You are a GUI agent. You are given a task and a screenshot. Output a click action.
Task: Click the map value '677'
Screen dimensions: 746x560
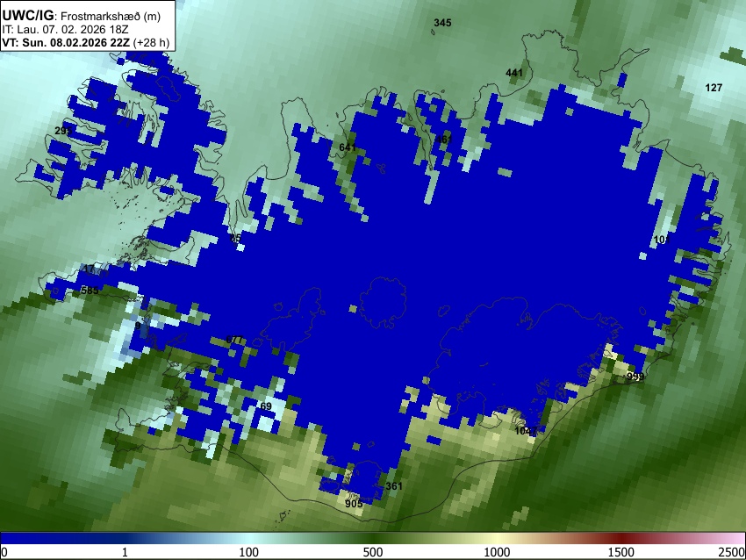(234, 340)
